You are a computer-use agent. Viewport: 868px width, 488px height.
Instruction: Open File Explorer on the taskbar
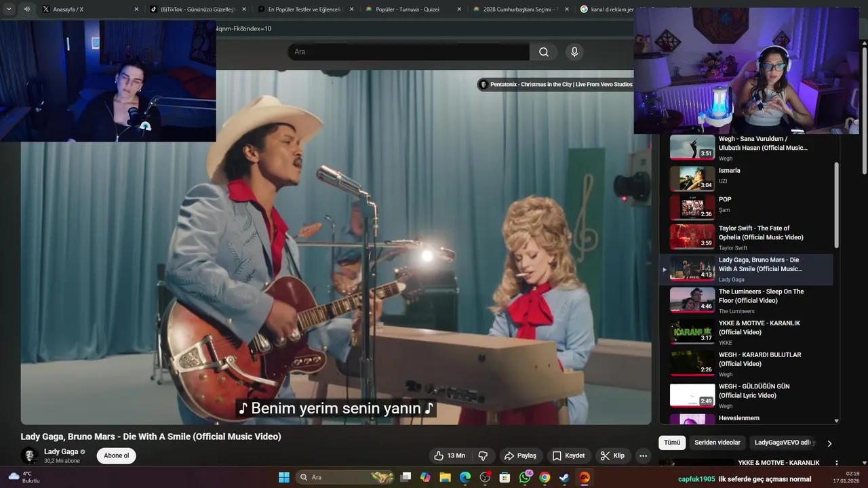pyautogui.click(x=445, y=477)
